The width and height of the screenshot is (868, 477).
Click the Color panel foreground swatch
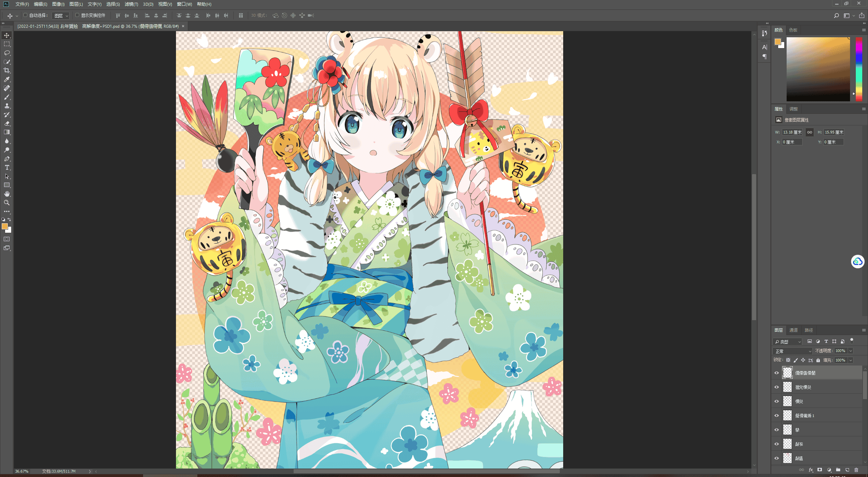(x=777, y=42)
